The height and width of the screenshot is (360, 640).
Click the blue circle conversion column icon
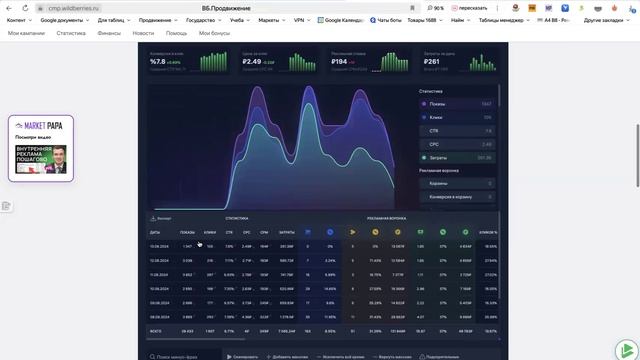coord(330,232)
